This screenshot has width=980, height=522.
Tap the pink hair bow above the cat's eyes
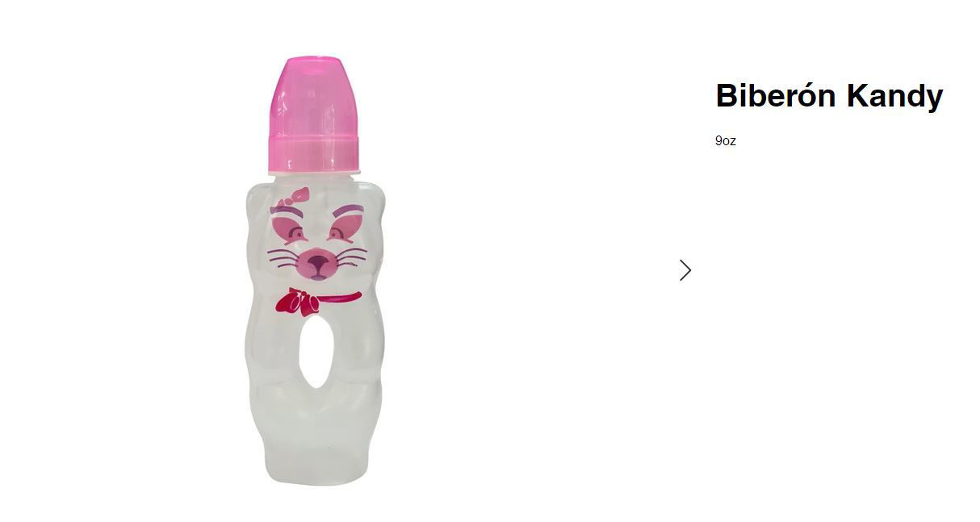tap(294, 197)
